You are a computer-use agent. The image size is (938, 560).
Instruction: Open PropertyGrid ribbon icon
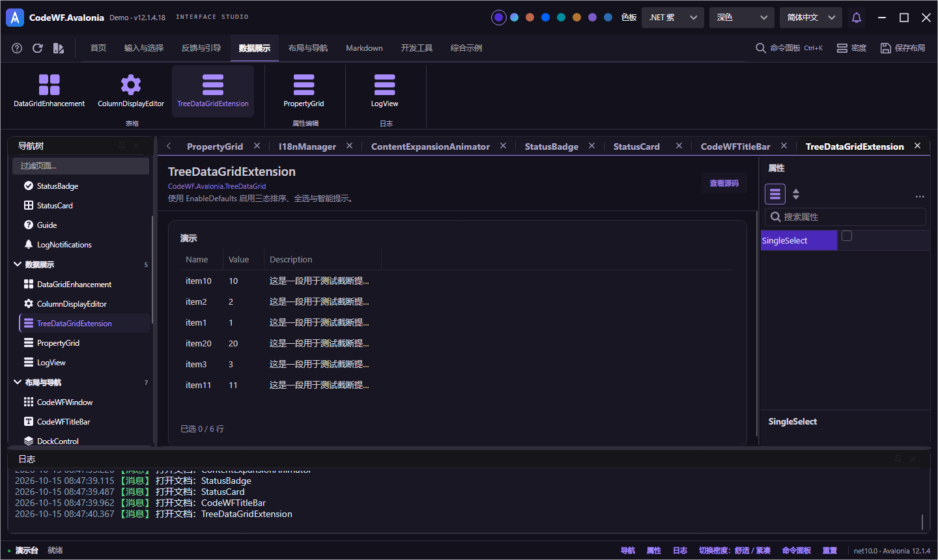coord(304,91)
